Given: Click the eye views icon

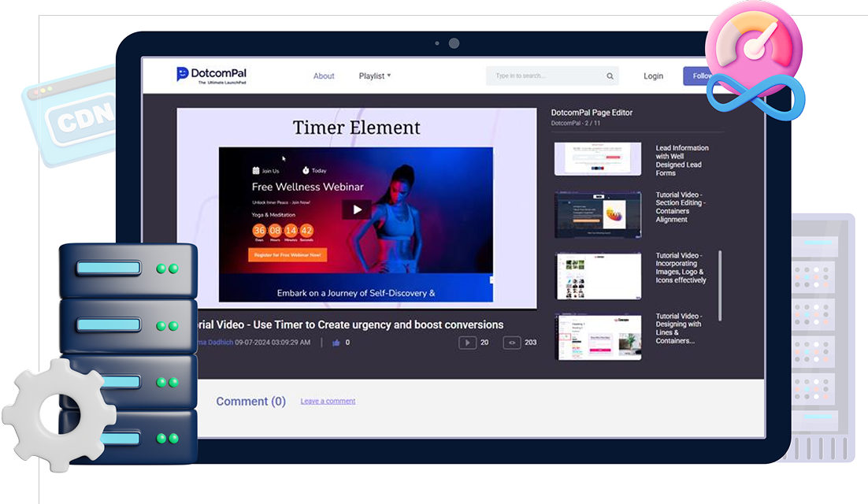Looking at the screenshot, I should pos(512,343).
